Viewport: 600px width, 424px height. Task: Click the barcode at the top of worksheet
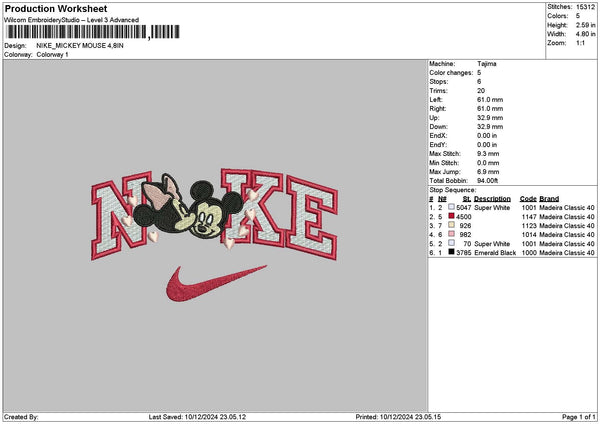(93, 32)
